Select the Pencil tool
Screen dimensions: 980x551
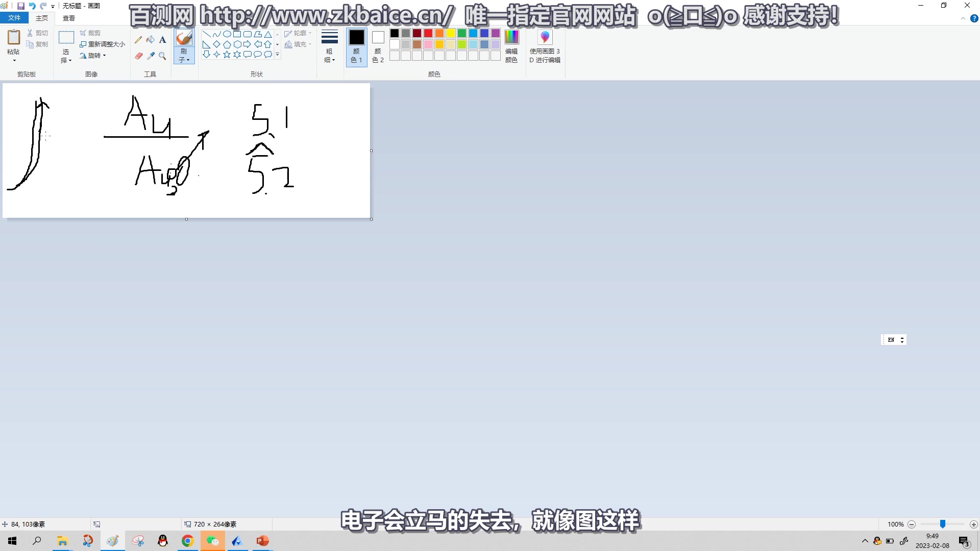[x=138, y=40]
